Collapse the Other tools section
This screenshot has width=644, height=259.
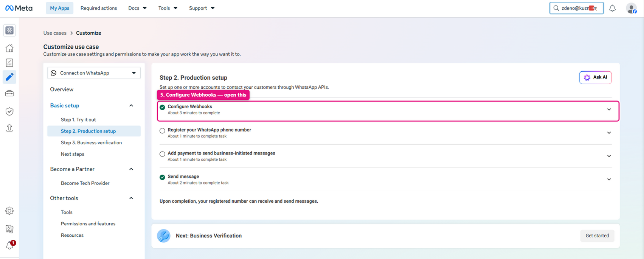click(131, 198)
